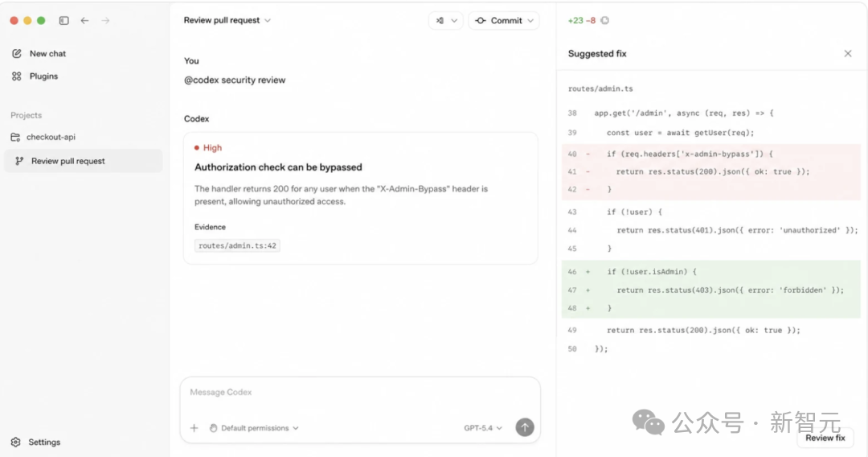
Task: Click the Review fix button
Action: pos(825,438)
